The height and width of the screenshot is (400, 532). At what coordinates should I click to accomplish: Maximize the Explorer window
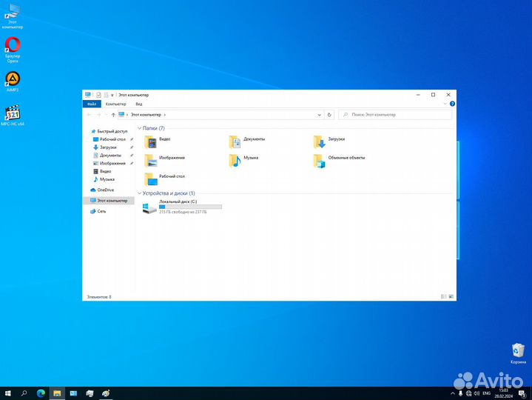434,95
